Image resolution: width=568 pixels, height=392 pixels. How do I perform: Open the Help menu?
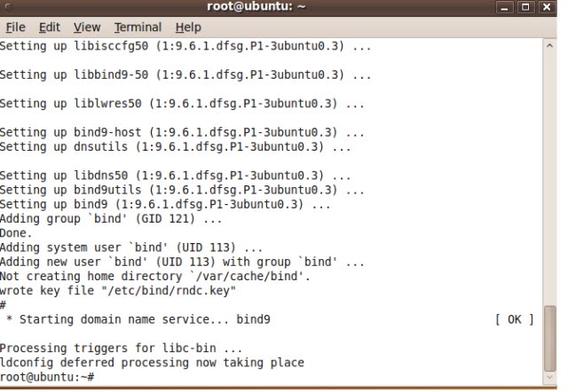[x=188, y=27]
